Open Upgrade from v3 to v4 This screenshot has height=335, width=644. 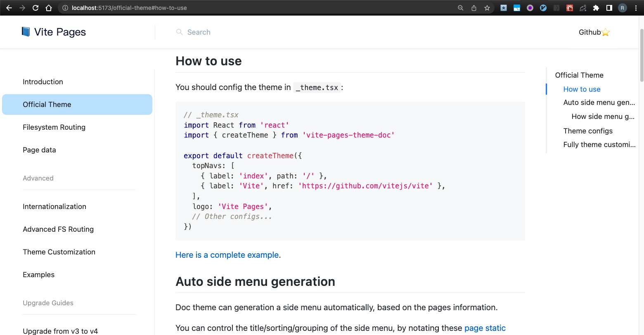pos(60,331)
